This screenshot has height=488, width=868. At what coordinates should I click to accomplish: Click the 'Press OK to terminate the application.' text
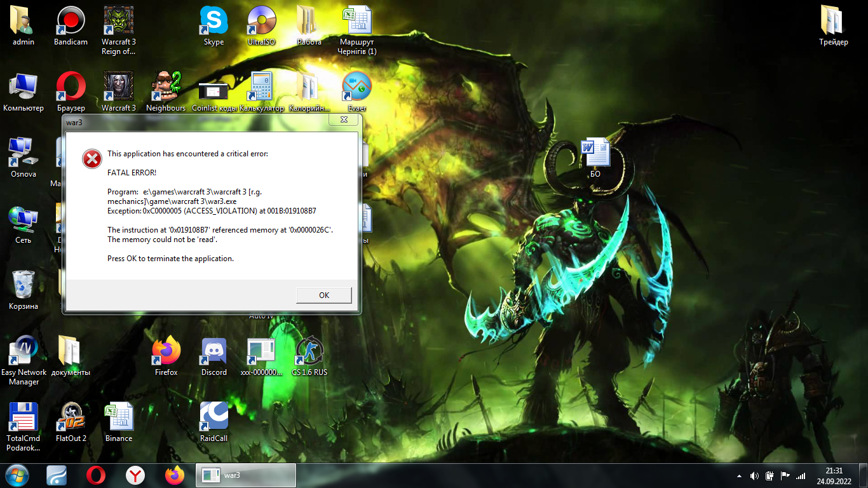tap(171, 259)
